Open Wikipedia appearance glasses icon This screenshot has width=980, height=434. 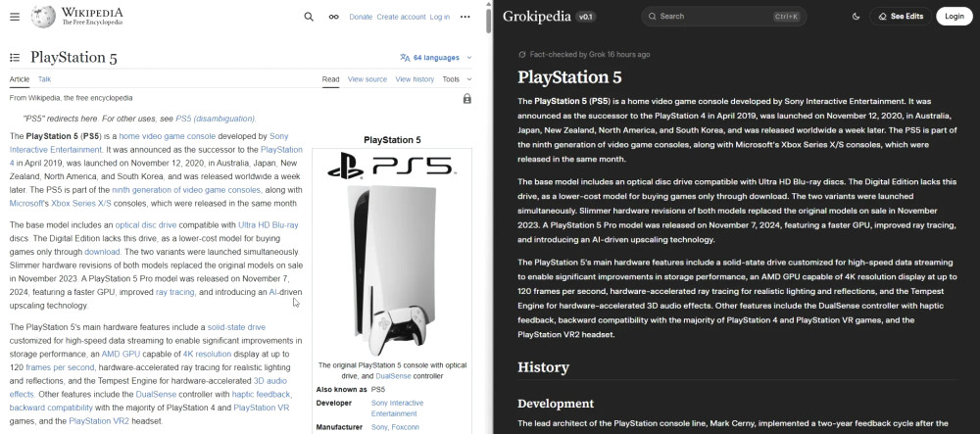(333, 17)
